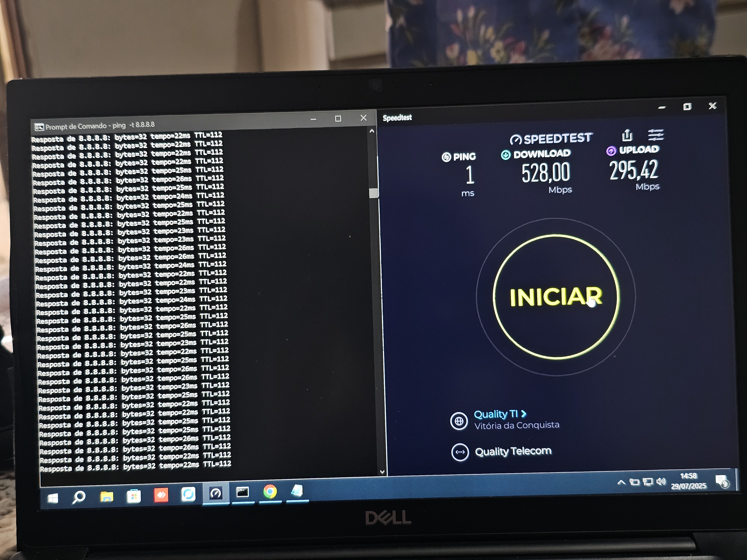The height and width of the screenshot is (560, 747).
Task: Open File Explorer from the taskbar
Action: click(x=107, y=496)
